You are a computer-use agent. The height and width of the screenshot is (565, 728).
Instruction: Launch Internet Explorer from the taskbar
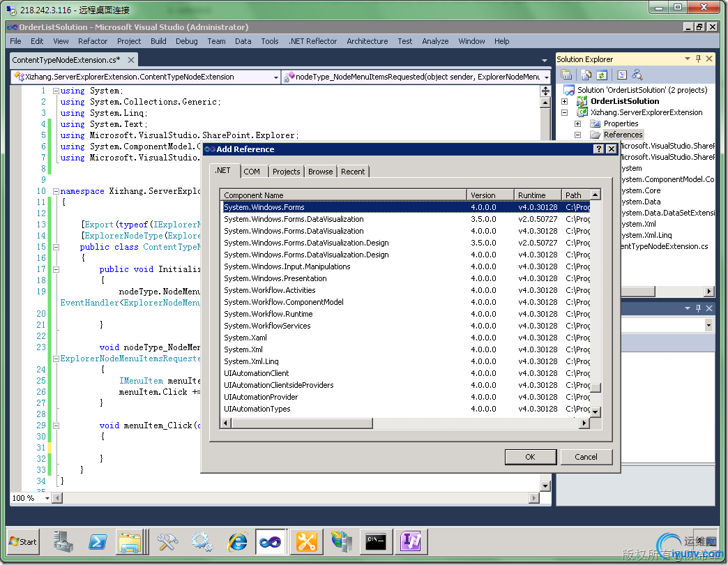click(237, 541)
